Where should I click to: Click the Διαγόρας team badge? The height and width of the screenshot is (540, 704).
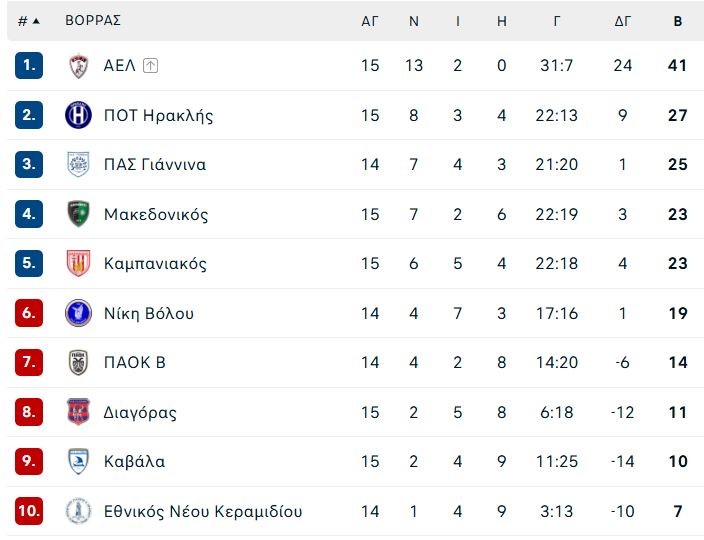point(79,412)
